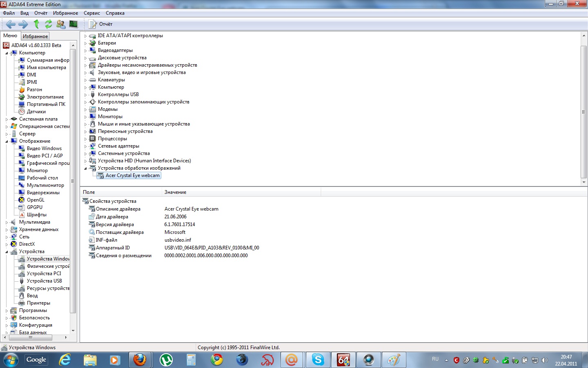Image resolution: width=588 pixels, height=368 pixels.
Task: Click the Мониторы category icon
Action: point(93,117)
